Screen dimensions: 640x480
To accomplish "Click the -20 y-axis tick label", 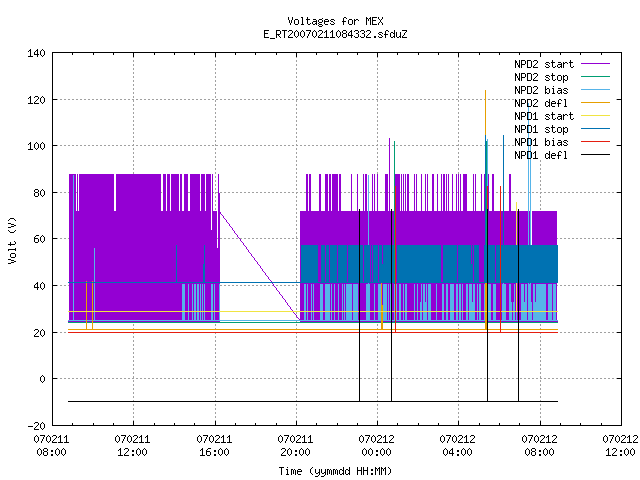I will pos(36,426).
